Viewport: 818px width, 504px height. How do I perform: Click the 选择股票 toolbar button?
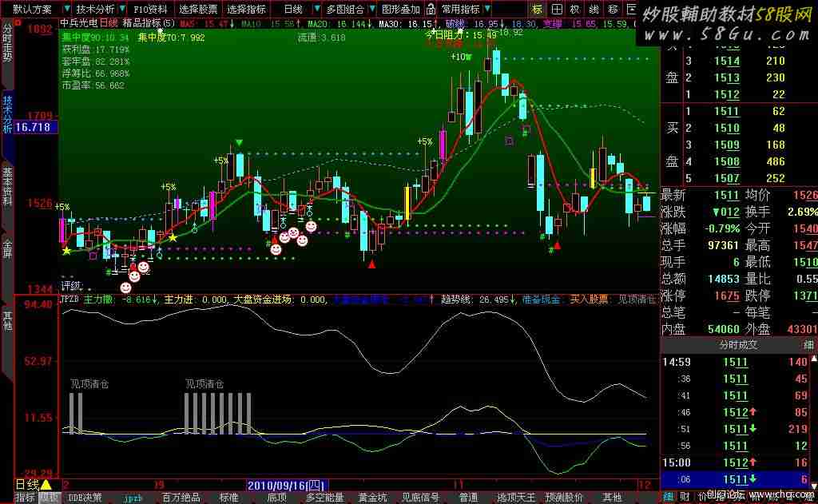198,9
